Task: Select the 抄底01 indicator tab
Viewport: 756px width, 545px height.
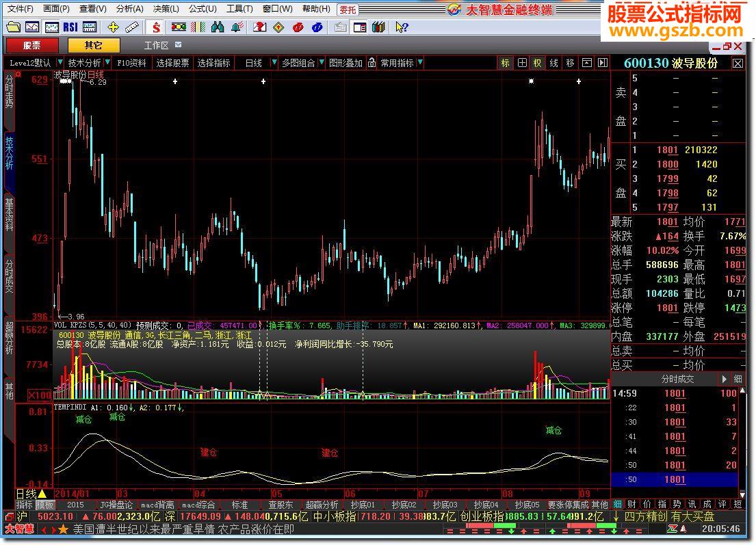Action: [x=363, y=505]
